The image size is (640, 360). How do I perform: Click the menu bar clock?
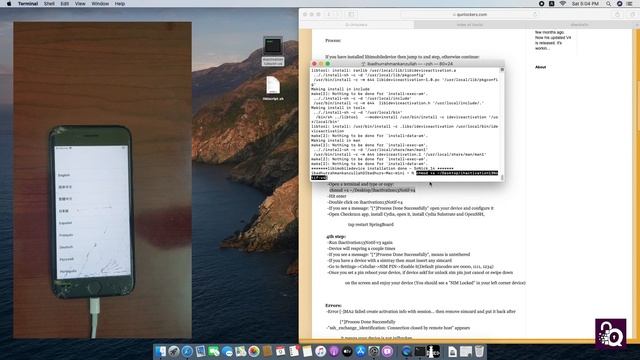(x=585, y=4)
